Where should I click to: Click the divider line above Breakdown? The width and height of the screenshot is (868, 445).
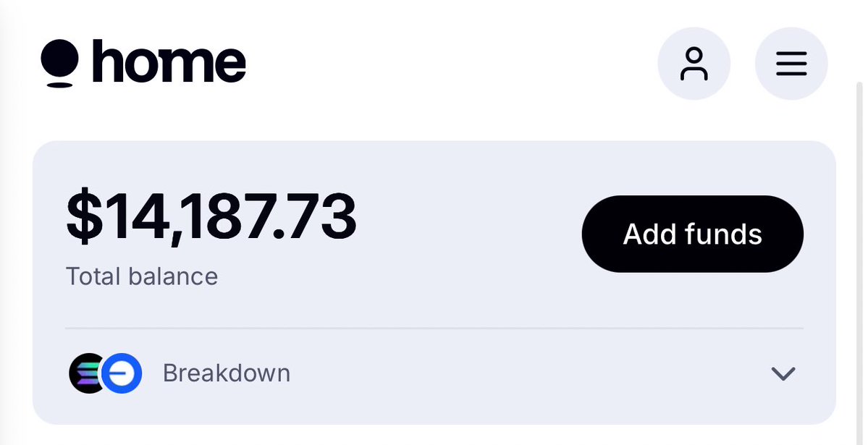[x=434, y=329]
